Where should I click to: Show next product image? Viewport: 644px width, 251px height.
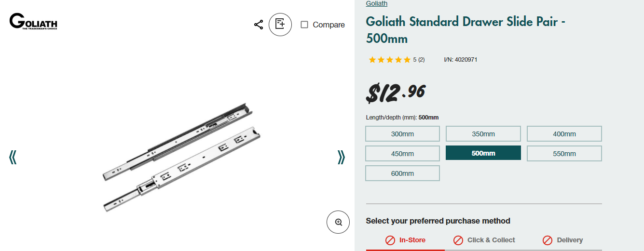click(x=341, y=157)
